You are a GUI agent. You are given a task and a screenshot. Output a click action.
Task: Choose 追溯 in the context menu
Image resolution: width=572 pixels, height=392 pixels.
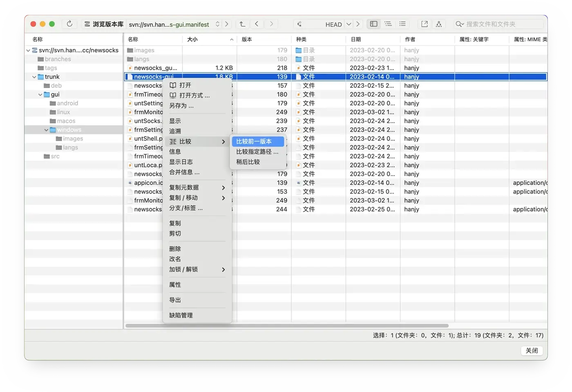(x=197, y=131)
